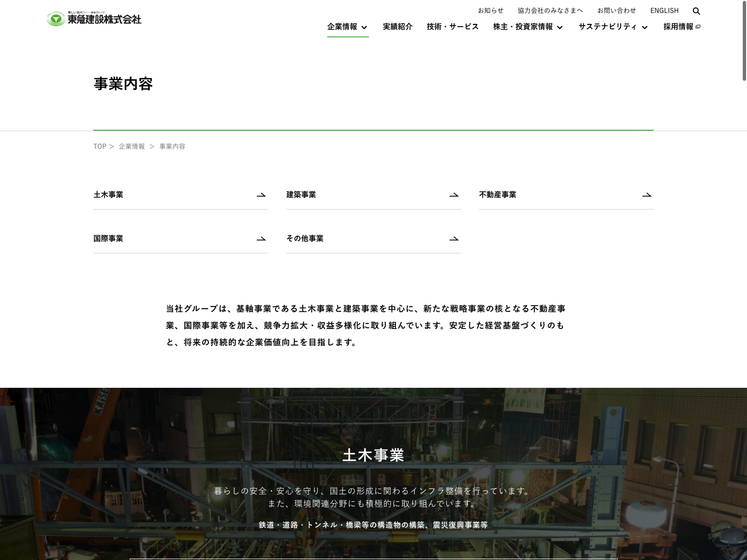This screenshot has width=747, height=560.
Task: Click the vertical page scrollbar
Action: pyautogui.click(x=744, y=42)
